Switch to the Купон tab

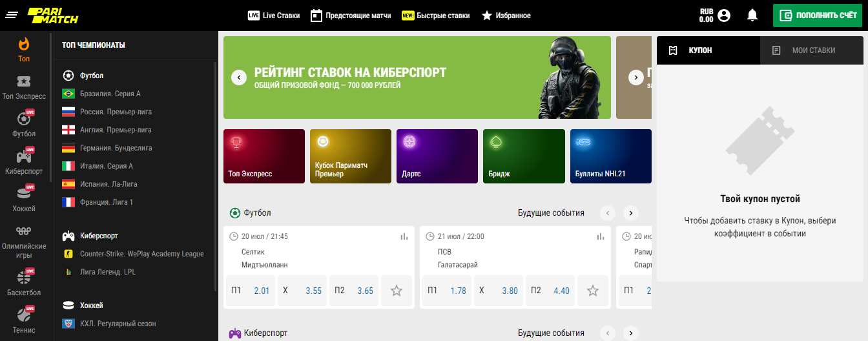click(x=708, y=50)
